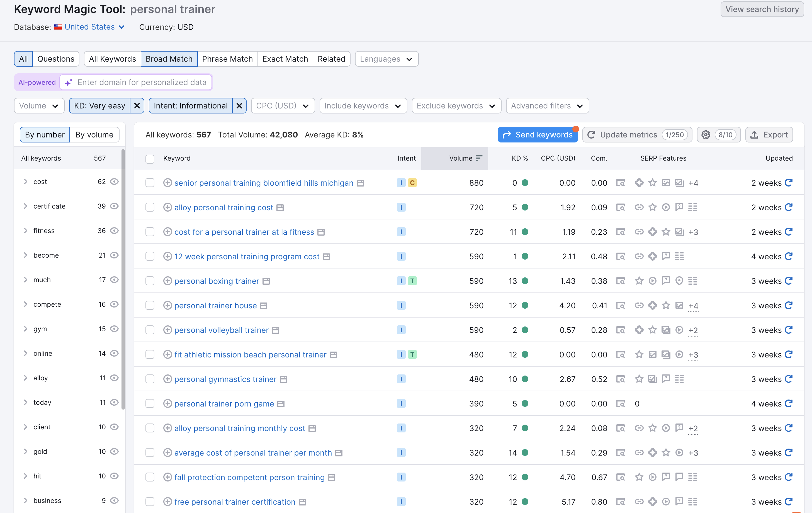Viewport: 812px width, 513px height.
Task: Open the CPC (USD) filter dropdown
Action: 283,106
